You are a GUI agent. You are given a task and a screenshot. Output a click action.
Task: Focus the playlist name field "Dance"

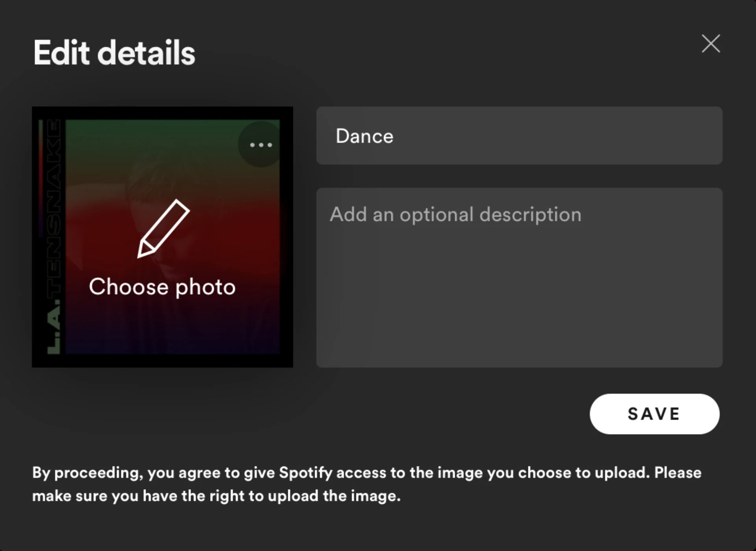coord(519,136)
